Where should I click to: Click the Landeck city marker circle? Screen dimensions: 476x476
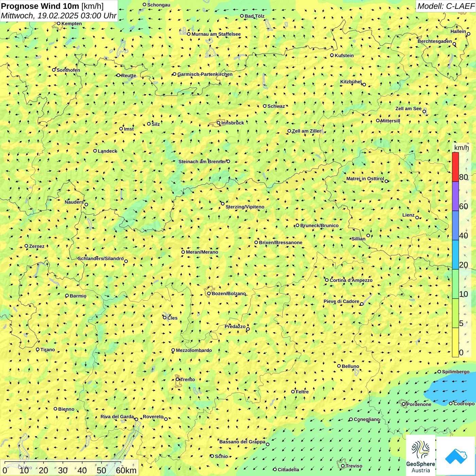tap(95, 151)
